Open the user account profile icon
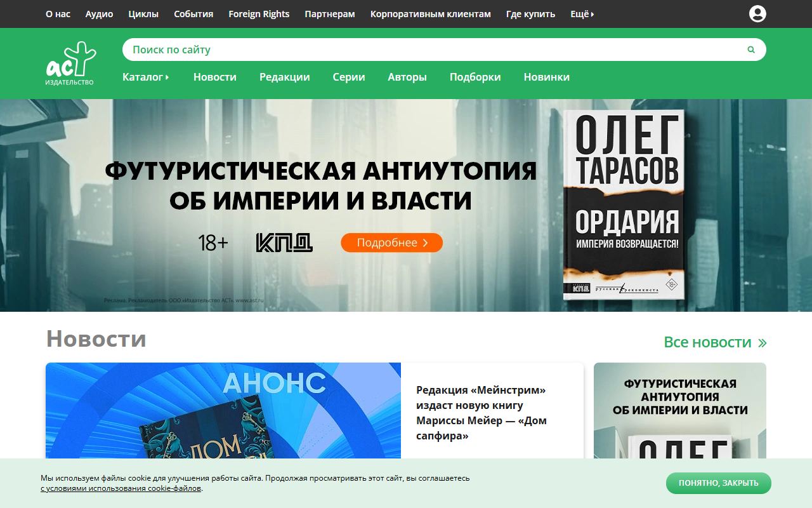This screenshot has height=508, width=812. [x=757, y=14]
